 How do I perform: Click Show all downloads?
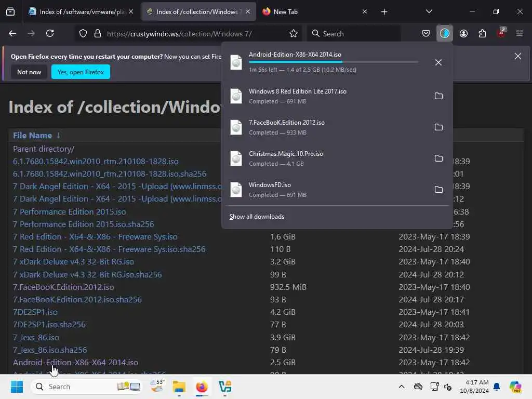coord(257,217)
